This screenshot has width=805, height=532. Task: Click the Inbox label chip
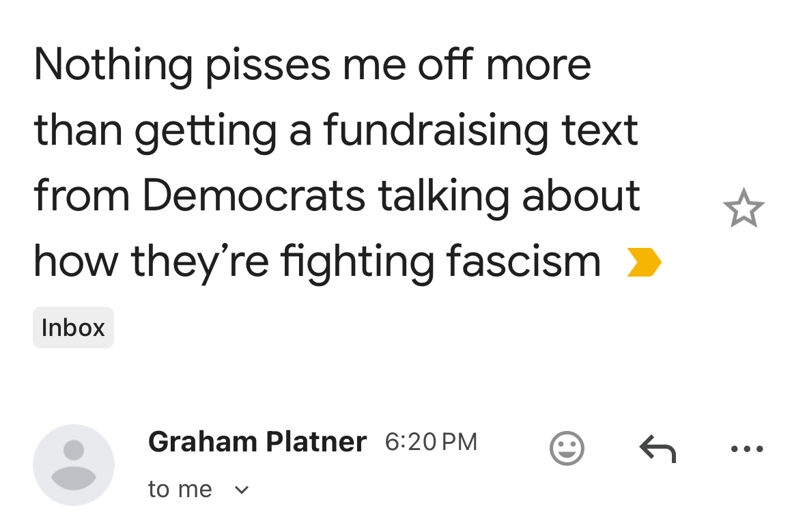[73, 328]
